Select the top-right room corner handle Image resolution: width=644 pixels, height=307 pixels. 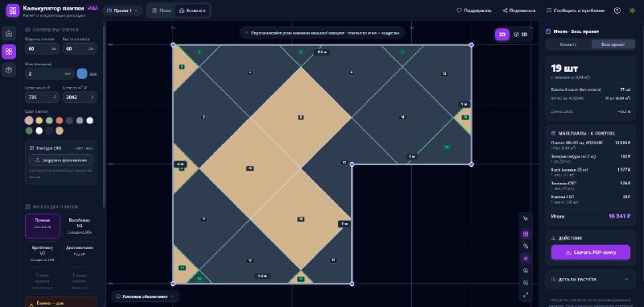click(x=471, y=44)
